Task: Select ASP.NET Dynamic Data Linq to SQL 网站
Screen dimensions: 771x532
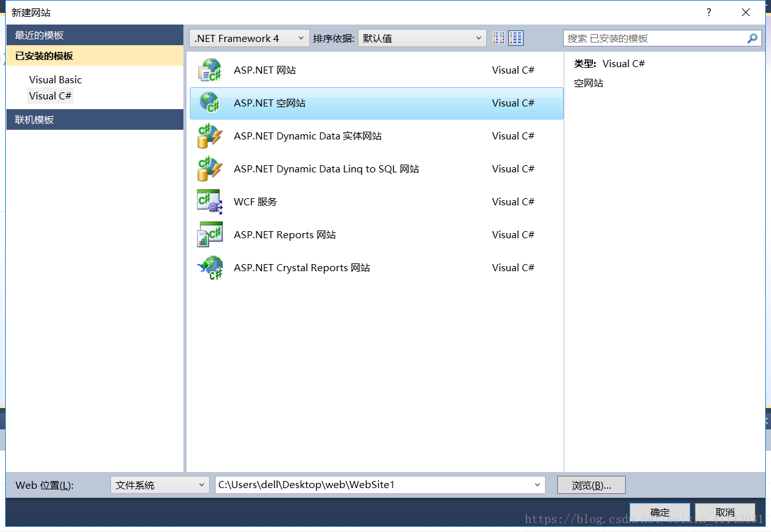Action: pos(326,169)
